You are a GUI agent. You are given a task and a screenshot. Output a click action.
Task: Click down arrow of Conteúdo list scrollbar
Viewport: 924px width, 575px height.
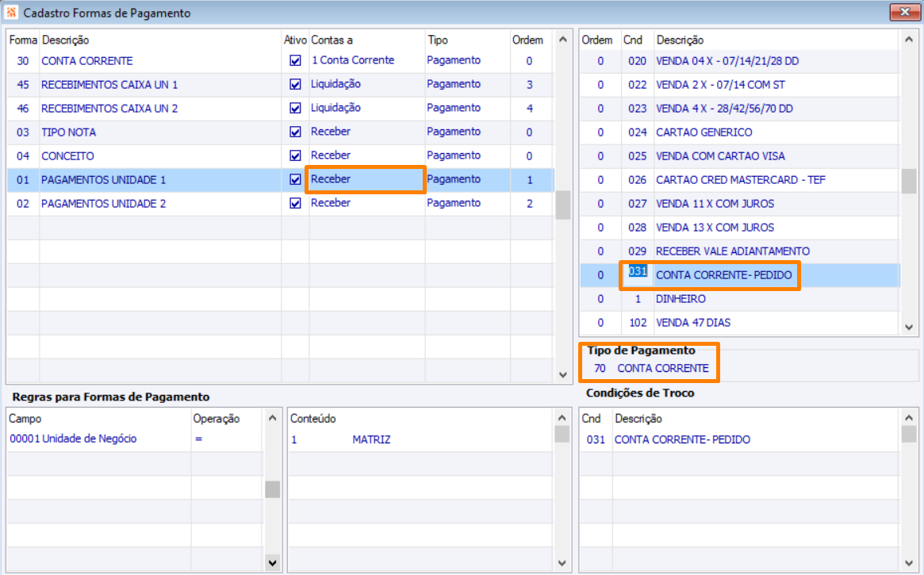pyautogui.click(x=562, y=562)
